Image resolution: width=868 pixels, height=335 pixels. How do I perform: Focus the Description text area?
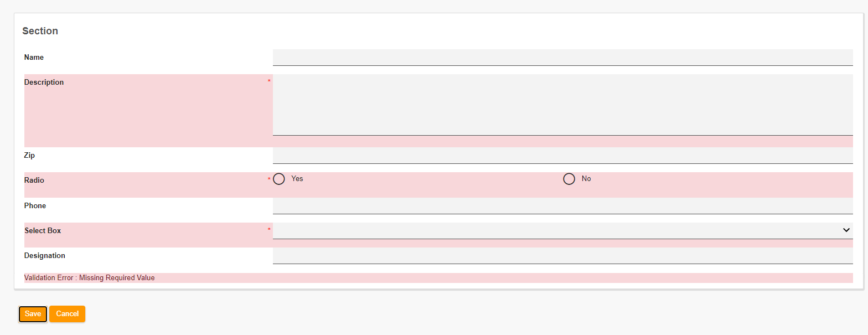[562, 105]
